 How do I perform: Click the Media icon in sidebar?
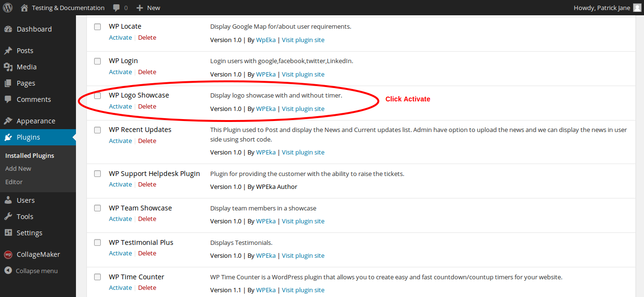pyautogui.click(x=8, y=67)
